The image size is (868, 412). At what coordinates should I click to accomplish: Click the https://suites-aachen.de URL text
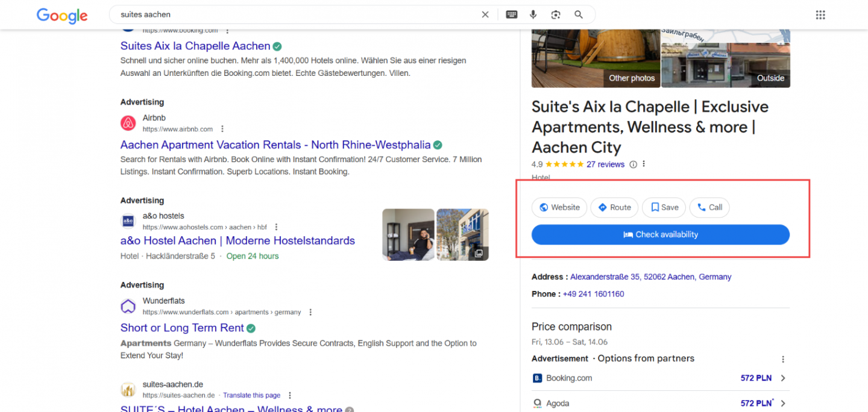click(178, 395)
